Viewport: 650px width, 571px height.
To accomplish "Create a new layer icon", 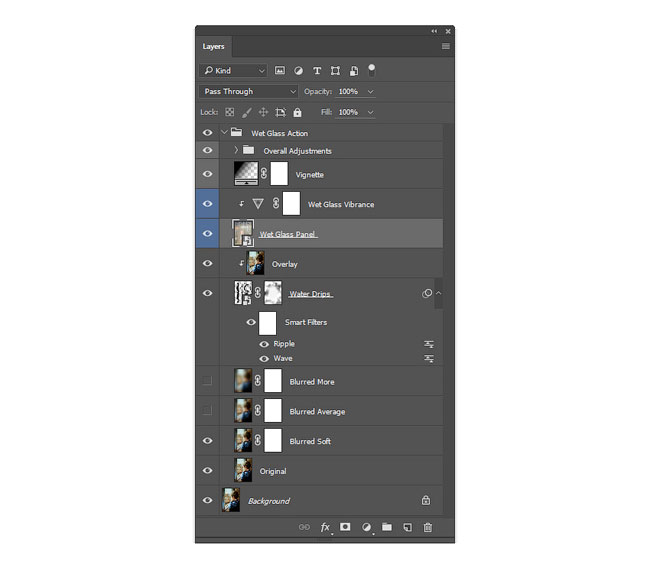I will 407,527.
